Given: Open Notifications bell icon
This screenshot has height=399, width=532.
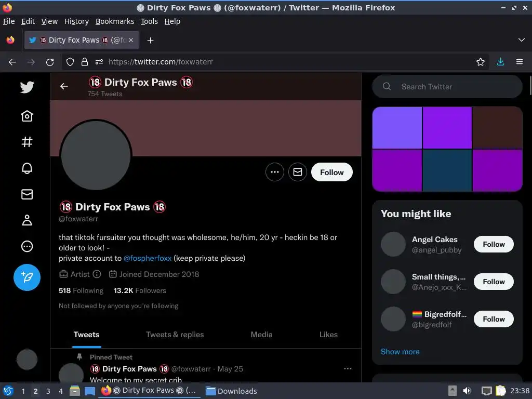Looking at the screenshot, I should (x=27, y=168).
